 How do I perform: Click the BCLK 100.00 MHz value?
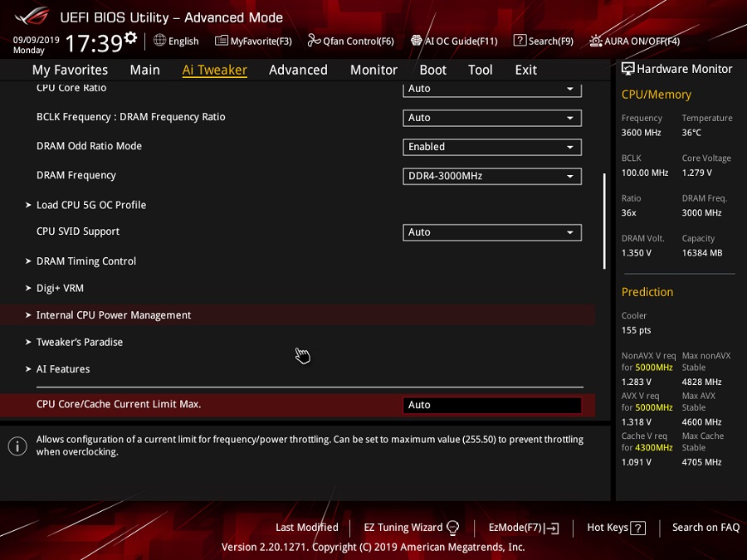645,173
